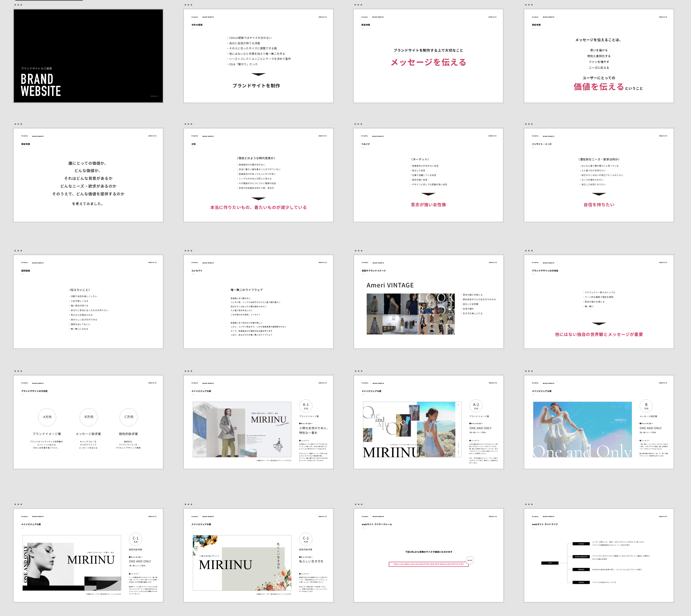Click the pink text 意志が強い女性像

click(x=428, y=205)
